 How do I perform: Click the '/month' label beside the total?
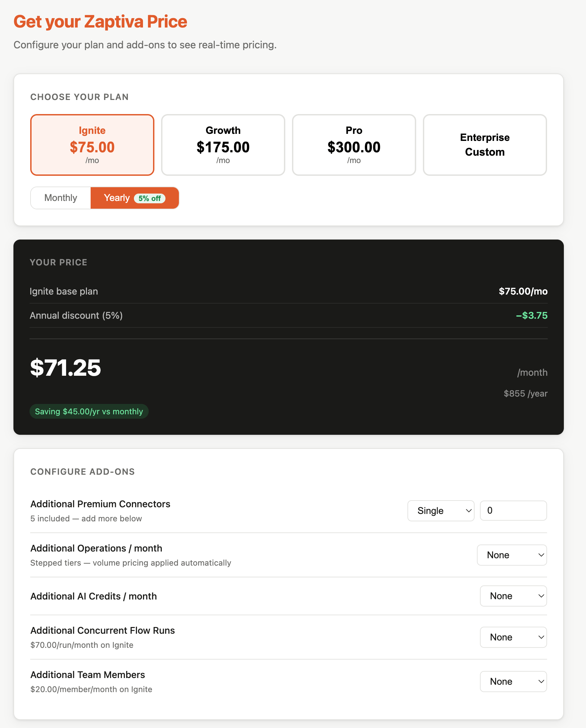click(532, 372)
